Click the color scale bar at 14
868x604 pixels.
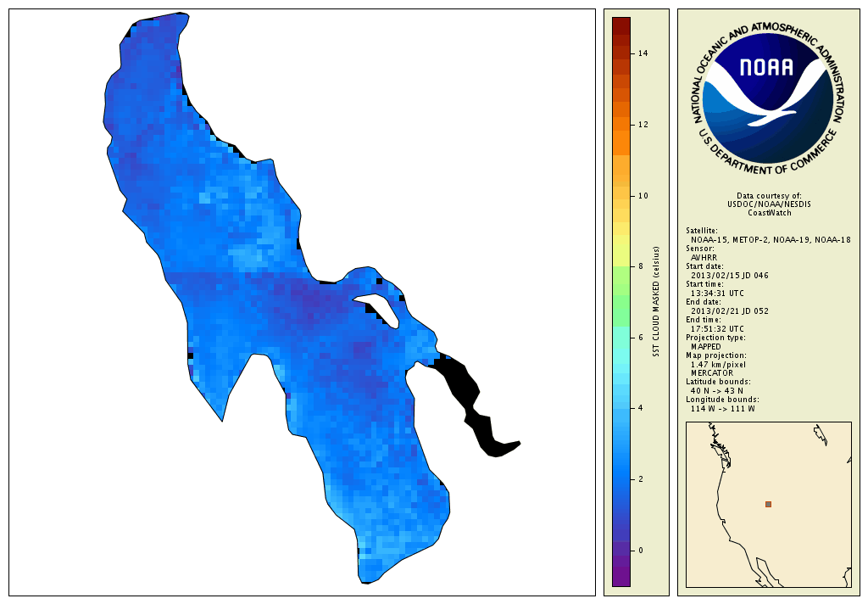[621, 53]
